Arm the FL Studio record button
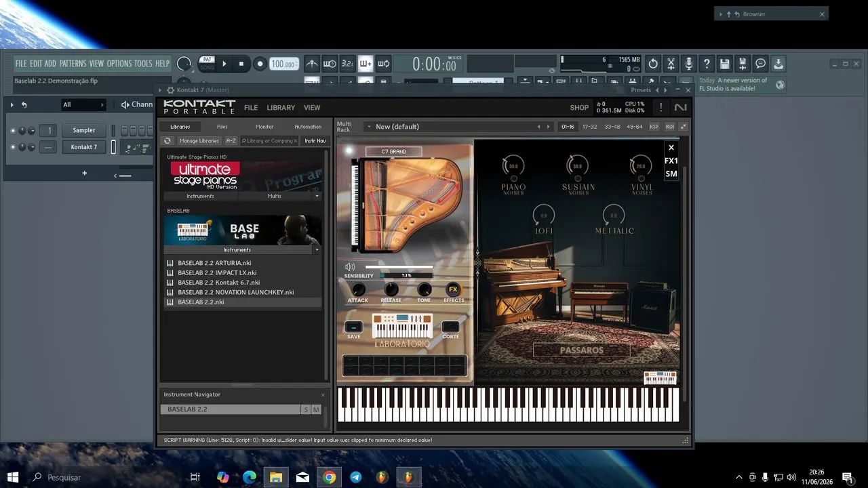 pos(259,64)
